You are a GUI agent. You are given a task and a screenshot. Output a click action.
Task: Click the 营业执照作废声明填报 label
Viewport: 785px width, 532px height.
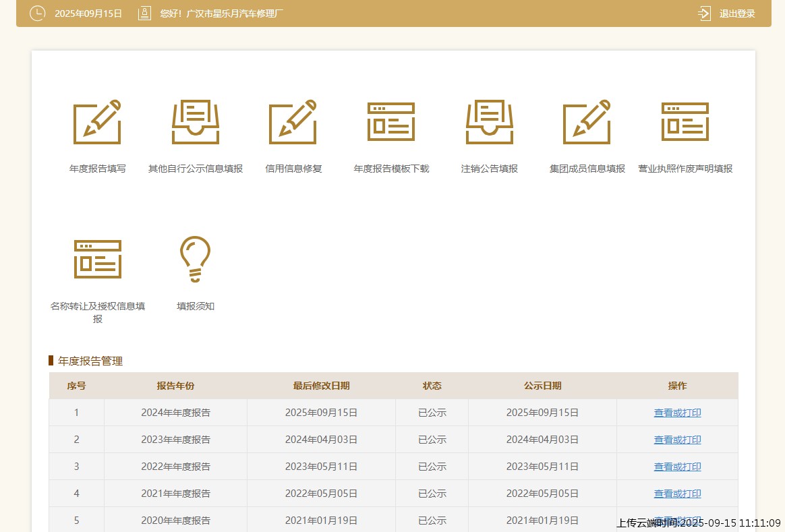(x=685, y=169)
